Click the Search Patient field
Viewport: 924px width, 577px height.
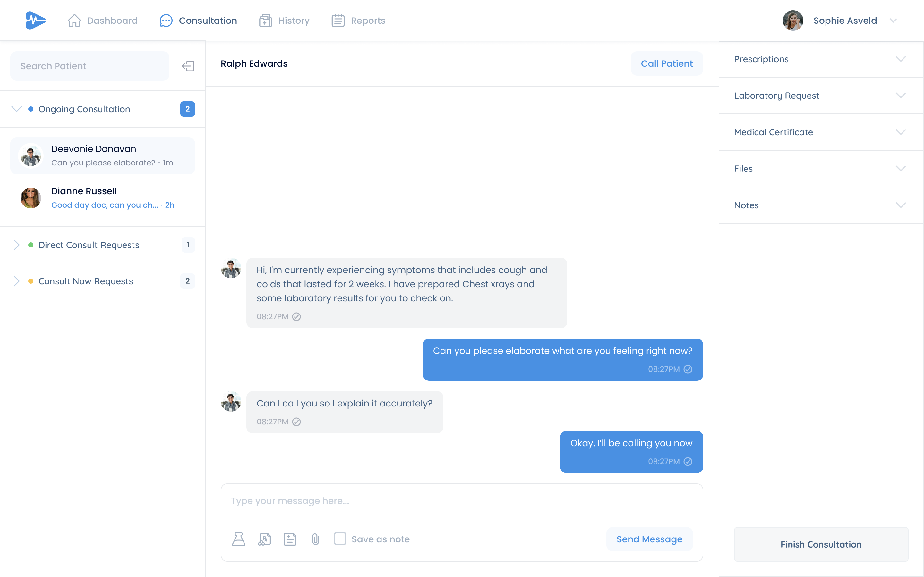(x=90, y=66)
